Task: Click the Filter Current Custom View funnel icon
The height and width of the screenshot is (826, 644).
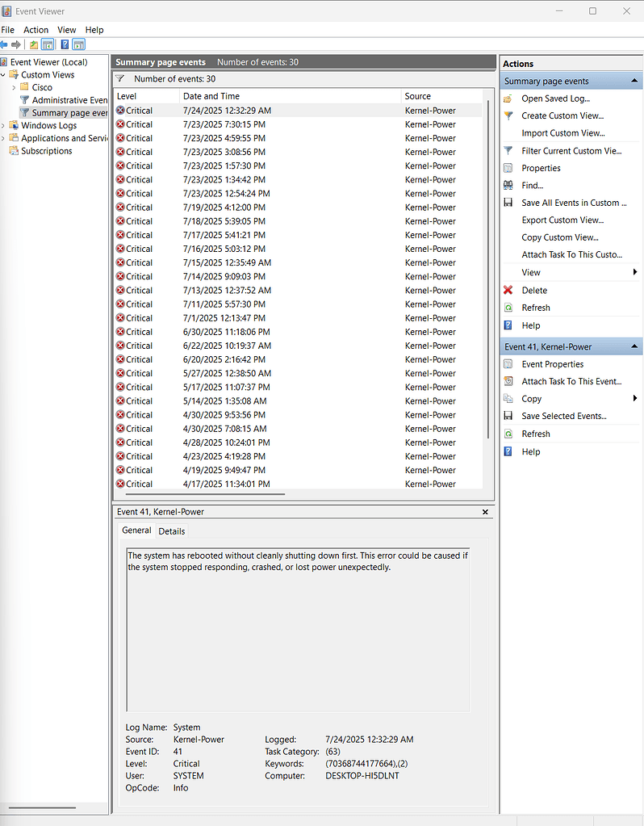Action: 508,151
